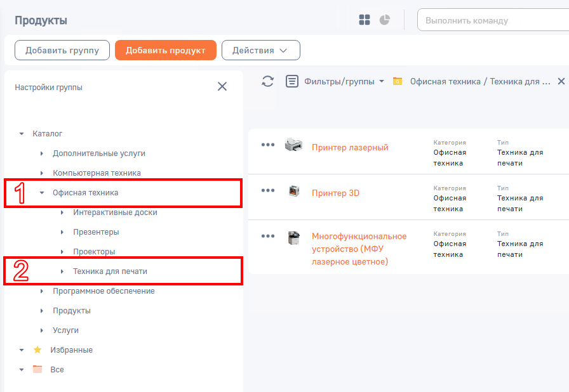Open the pie chart analytics icon
This screenshot has width=569, height=392.
(x=385, y=20)
